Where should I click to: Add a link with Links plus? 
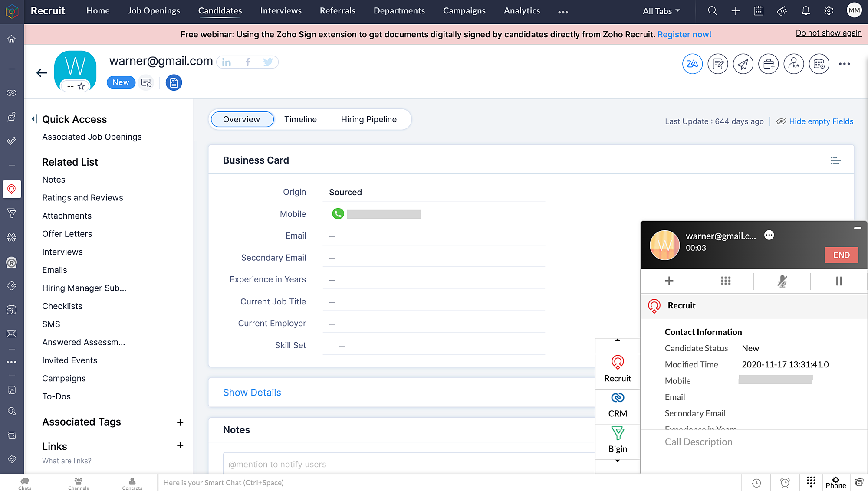180,445
